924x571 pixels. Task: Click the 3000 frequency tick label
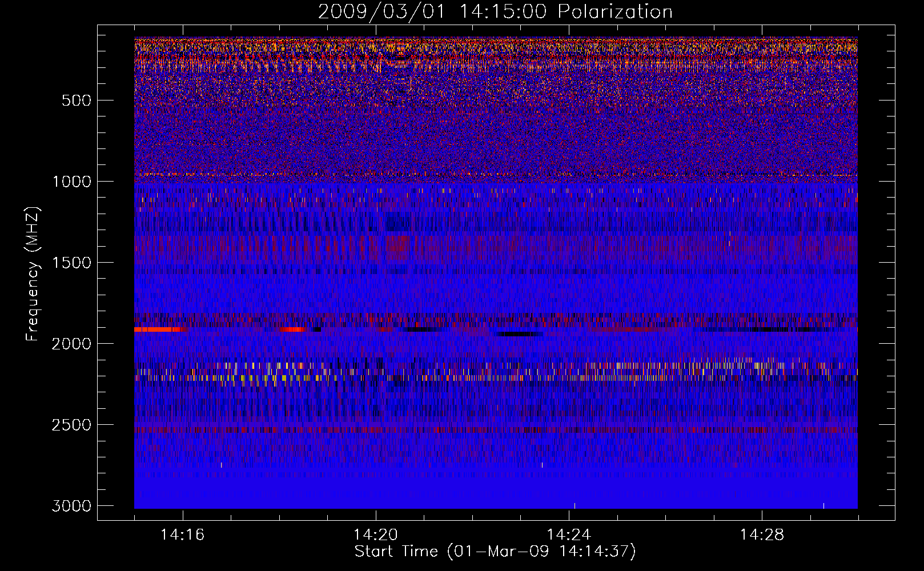71,506
